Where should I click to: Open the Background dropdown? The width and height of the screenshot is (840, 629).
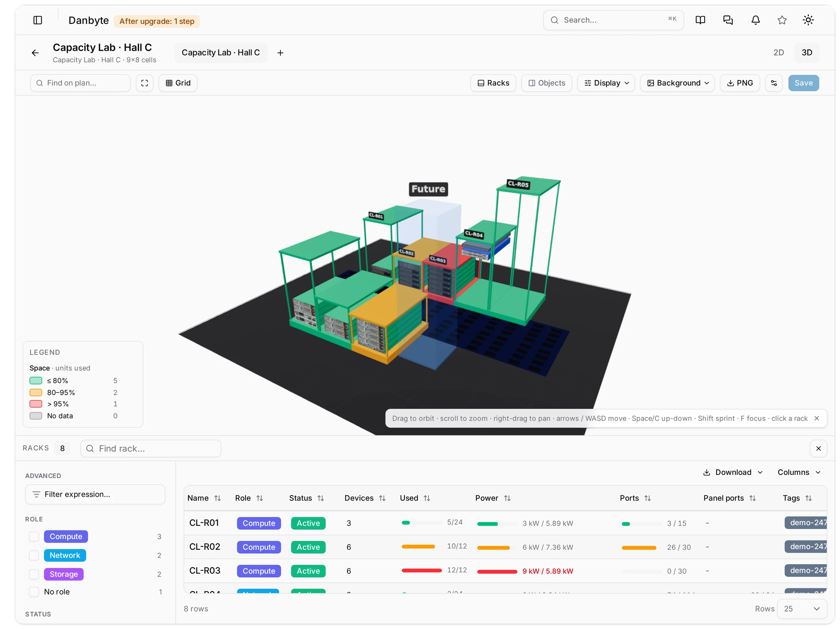[677, 83]
